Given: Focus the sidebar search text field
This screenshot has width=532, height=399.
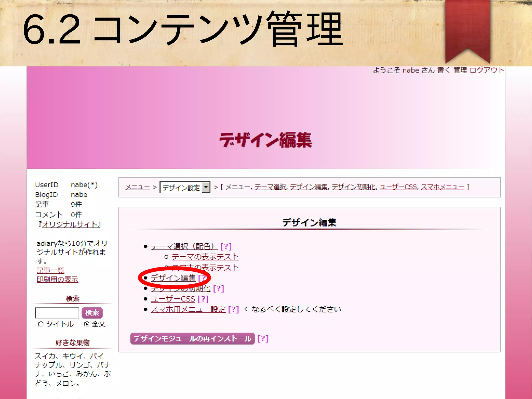Looking at the screenshot, I should [x=57, y=313].
